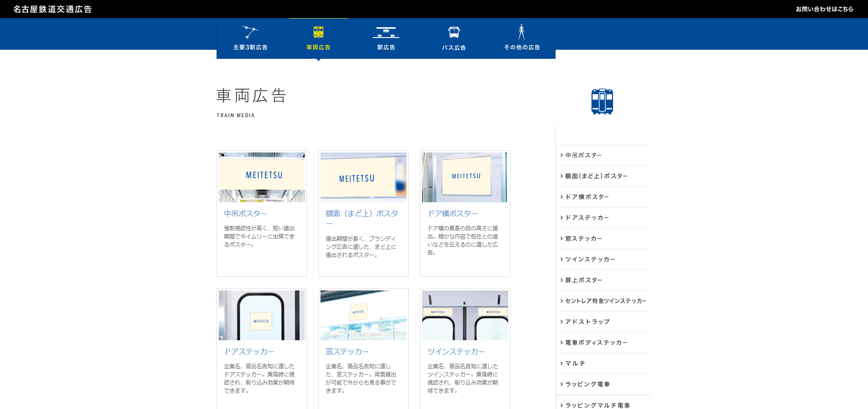
Task: Select the アドストラップ sidebar item
Action: (587, 322)
